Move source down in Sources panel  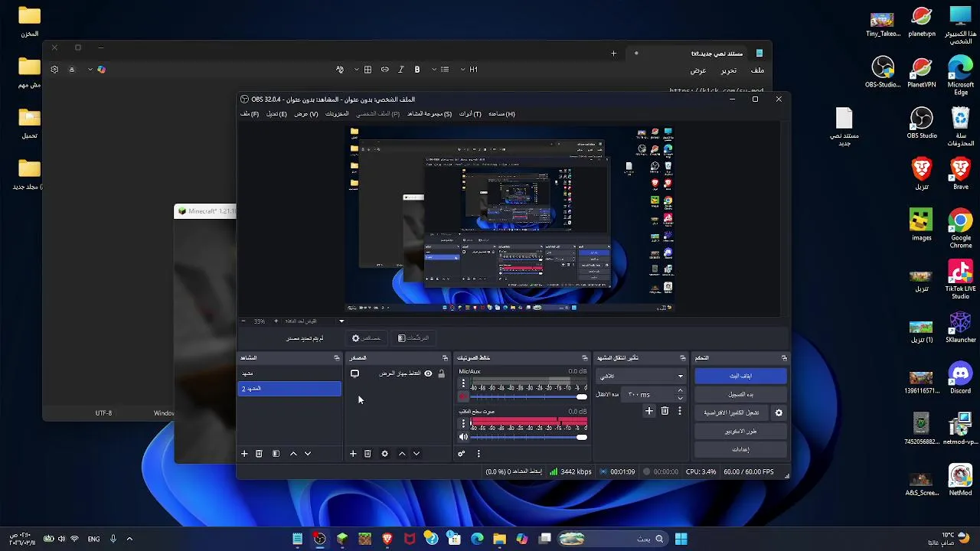(416, 454)
